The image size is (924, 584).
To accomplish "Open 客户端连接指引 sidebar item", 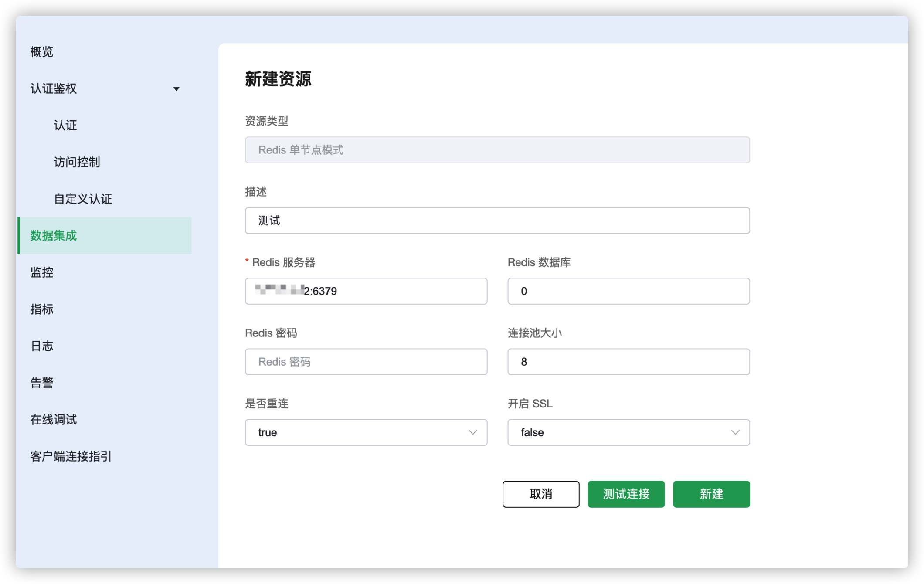I will point(71,456).
